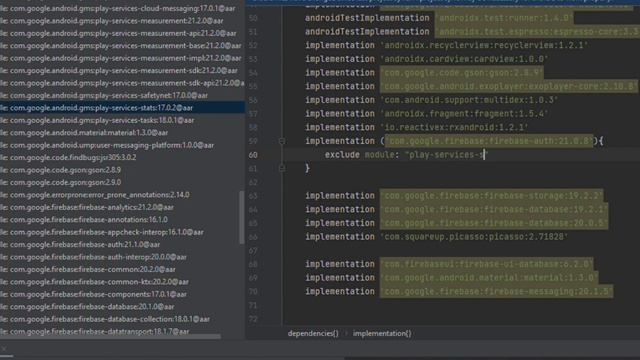Select play-services-measurement:21.2.0@aar library row

[x=122, y=20]
